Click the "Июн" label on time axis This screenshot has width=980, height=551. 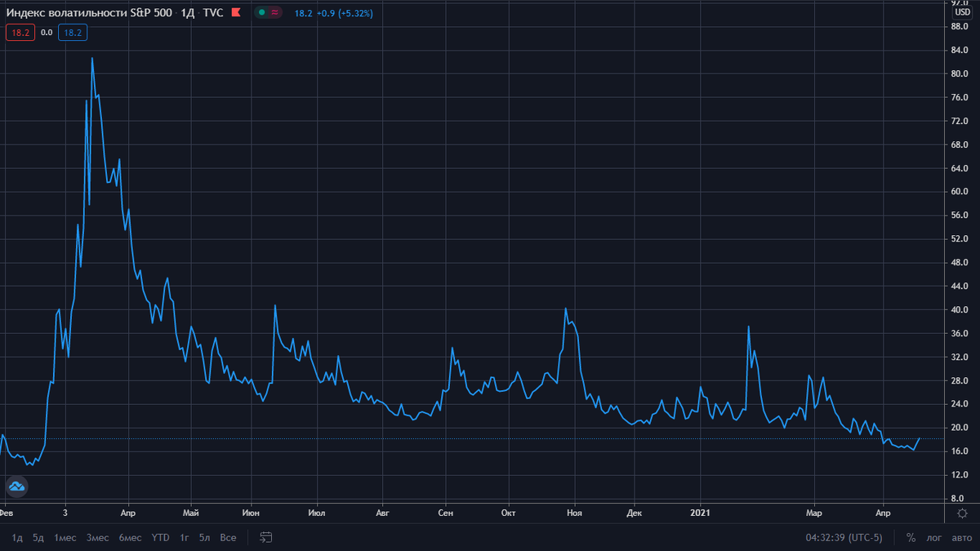point(252,513)
